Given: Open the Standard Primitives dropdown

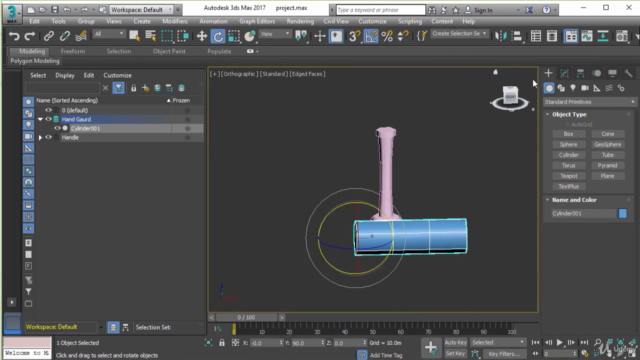Looking at the screenshot, I should click(589, 102).
